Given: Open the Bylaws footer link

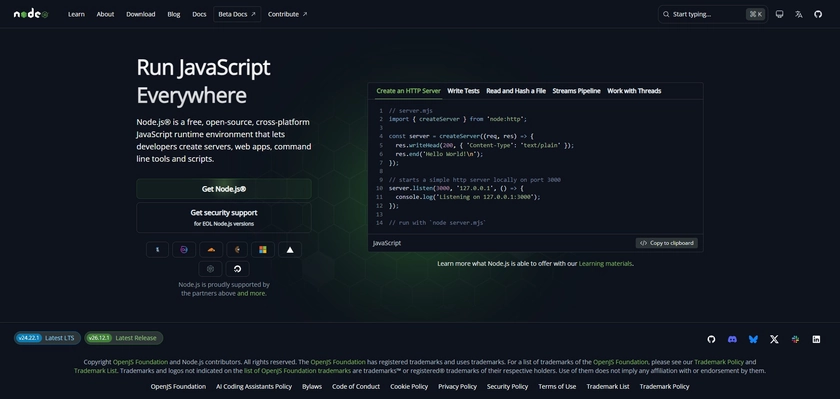Looking at the screenshot, I should pyautogui.click(x=312, y=386).
